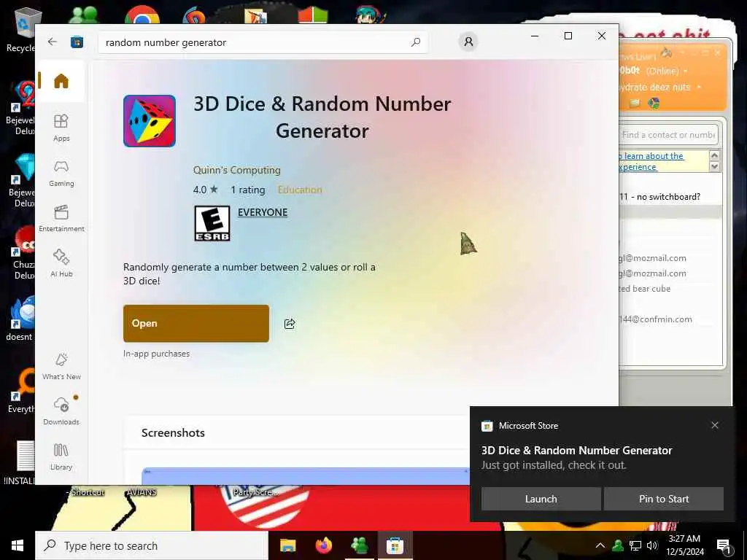Viewport: 747px width, 560px height.
Task: Open Library in Store sidebar
Action: pyautogui.click(x=61, y=456)
